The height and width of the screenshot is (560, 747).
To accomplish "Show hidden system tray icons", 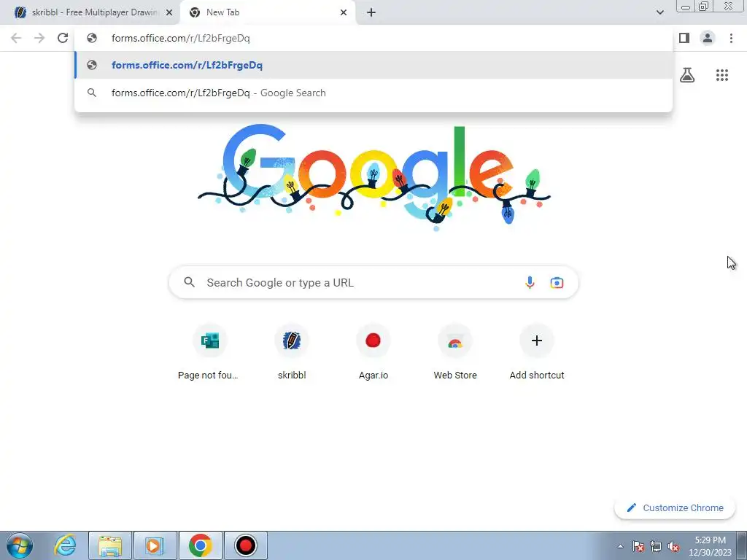I will pos(620,547).
